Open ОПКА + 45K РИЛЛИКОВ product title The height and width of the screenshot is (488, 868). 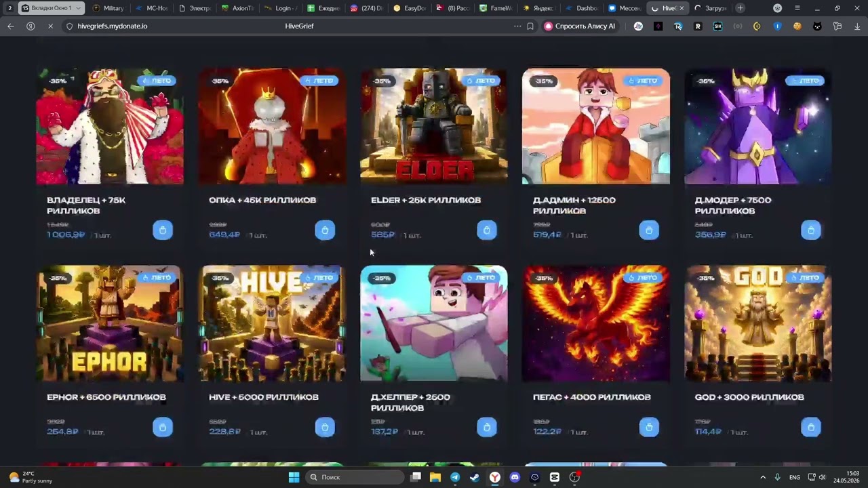pos(262,200)
